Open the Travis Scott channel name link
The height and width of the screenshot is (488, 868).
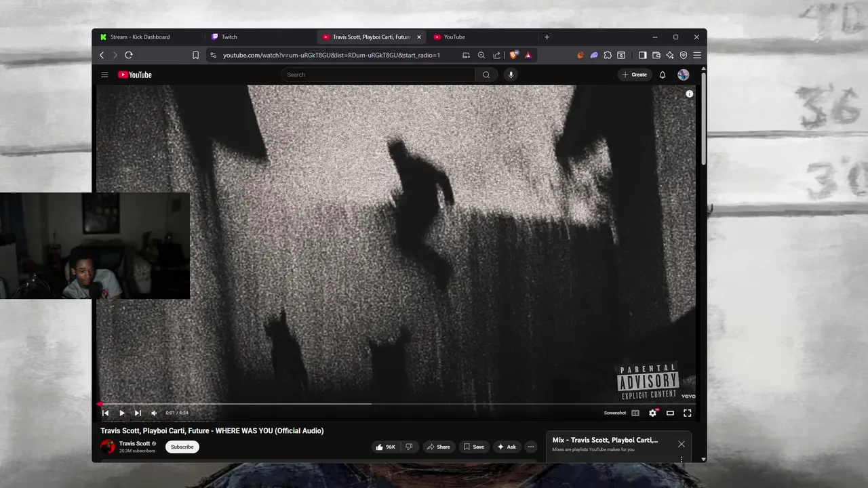click(134, 443)
